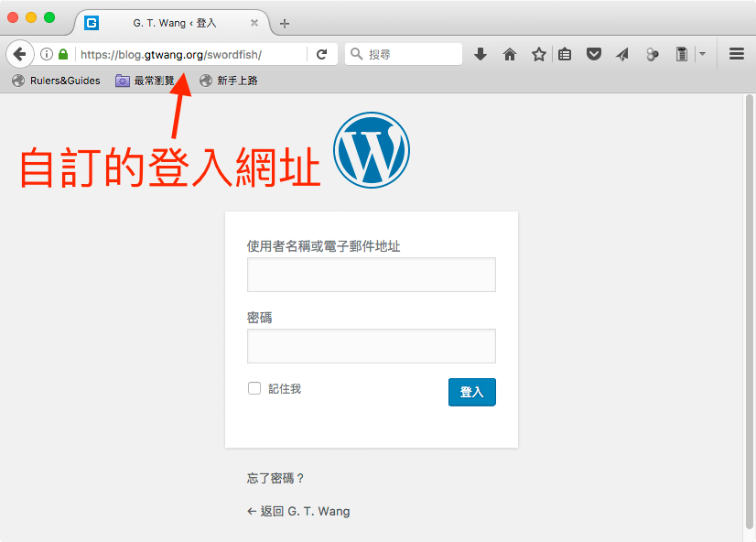The width and height of the screenshot is (756, 542).
Task: Bookmark this page with the star icon
Action: tap(539, 54)
